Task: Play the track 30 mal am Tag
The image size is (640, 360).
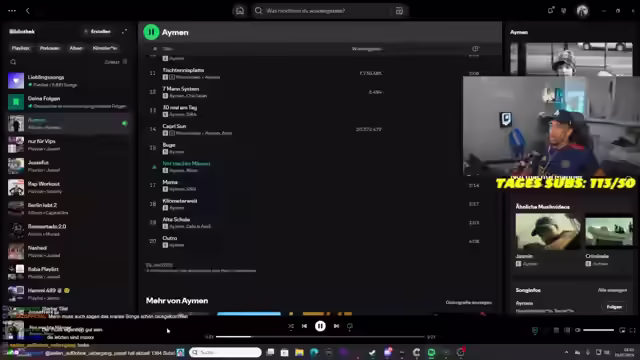Action: (x=180, y=108)
